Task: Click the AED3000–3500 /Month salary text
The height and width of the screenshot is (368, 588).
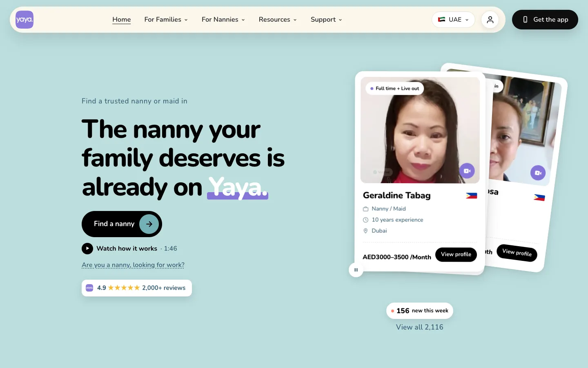Action: 397,257
